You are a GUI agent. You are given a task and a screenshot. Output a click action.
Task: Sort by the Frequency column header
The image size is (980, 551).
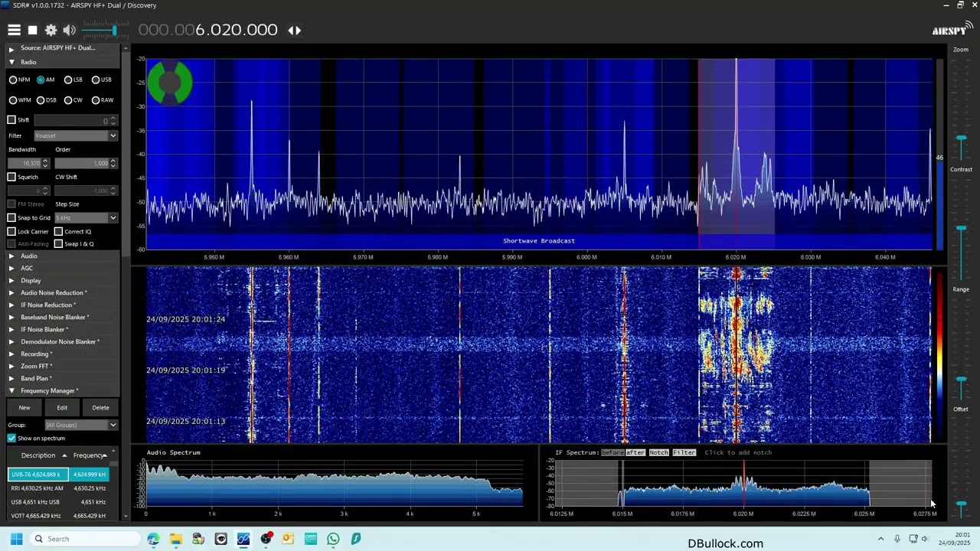point(90,455)
